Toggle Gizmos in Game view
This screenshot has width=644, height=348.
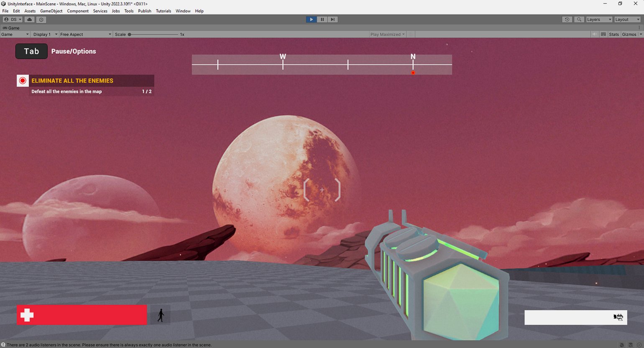click(629, 35)
